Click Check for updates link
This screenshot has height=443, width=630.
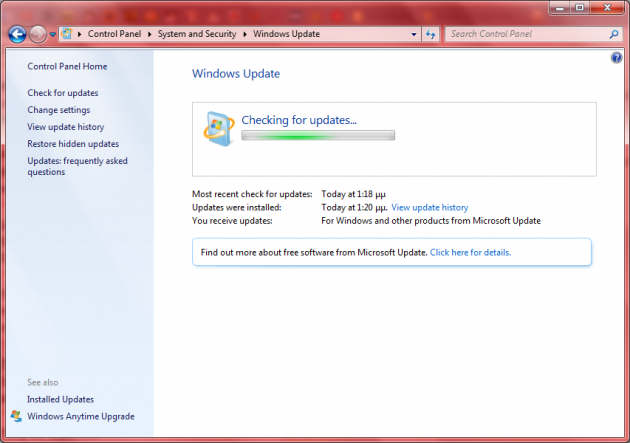[63, 93]
